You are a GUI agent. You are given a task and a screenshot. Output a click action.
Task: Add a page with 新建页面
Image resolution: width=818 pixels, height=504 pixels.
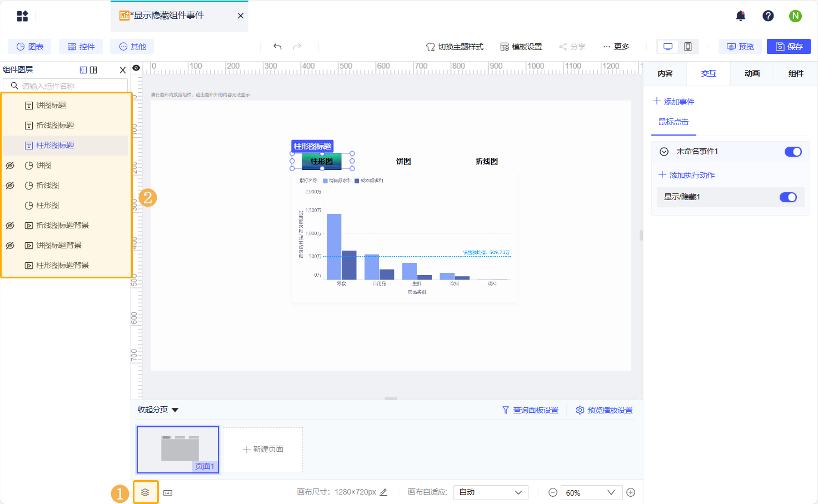[x=263, y=450]
